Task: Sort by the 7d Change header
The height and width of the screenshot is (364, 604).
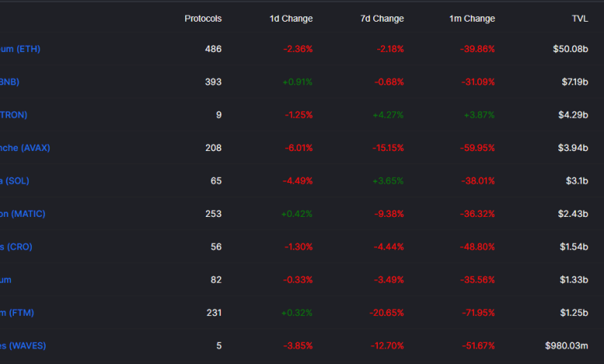Action: click(x=382, y=19)
